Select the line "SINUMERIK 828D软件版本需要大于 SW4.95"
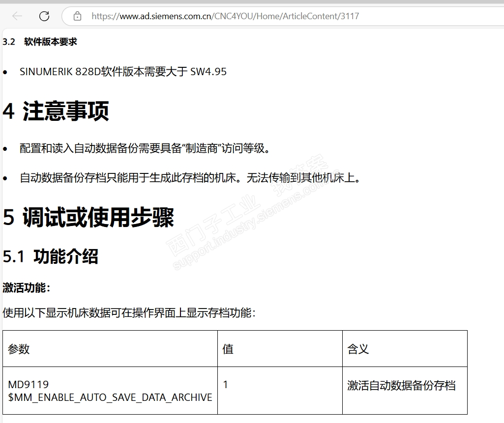 [123, 72]
